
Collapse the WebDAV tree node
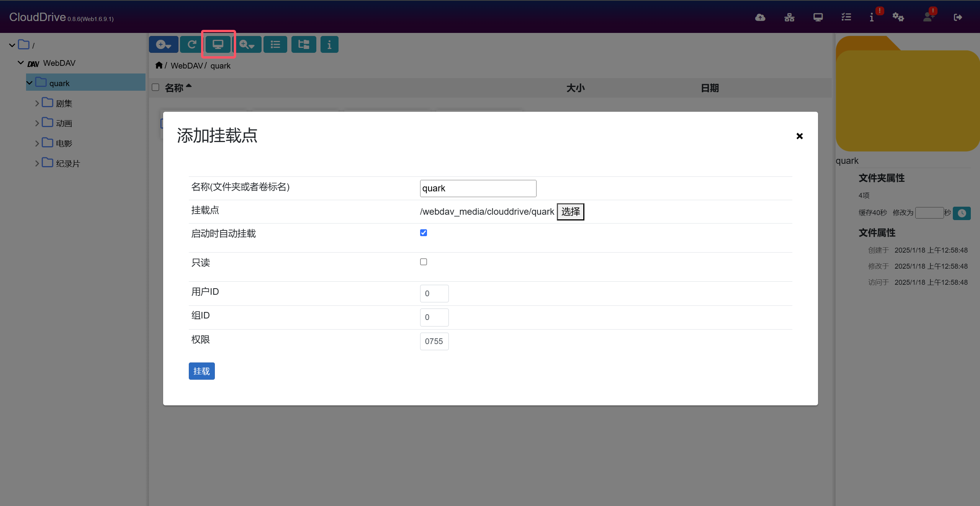tap(21, 63)
